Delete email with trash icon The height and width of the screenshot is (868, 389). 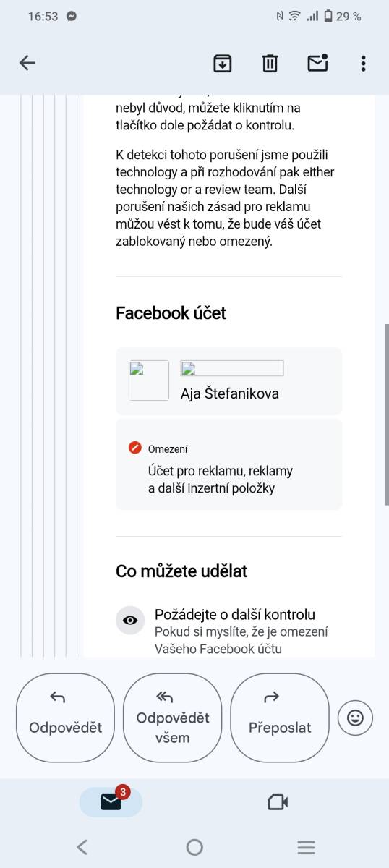(270, 63)
